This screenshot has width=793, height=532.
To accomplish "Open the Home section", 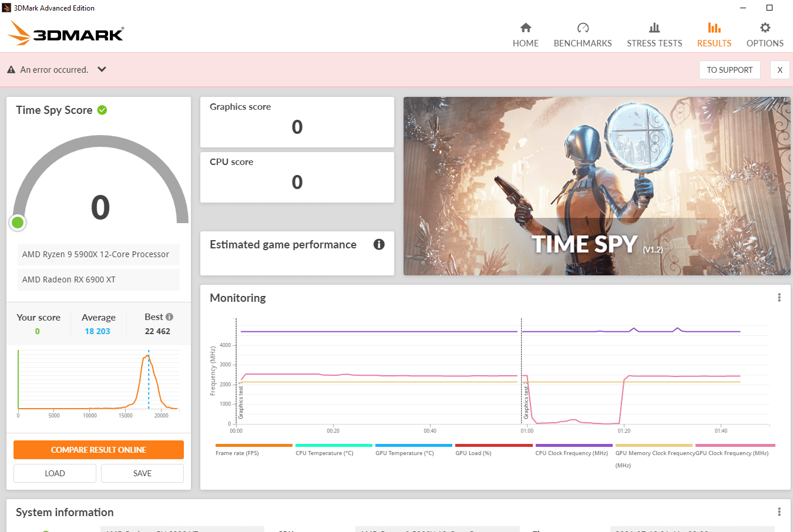I will click(526, 35).
